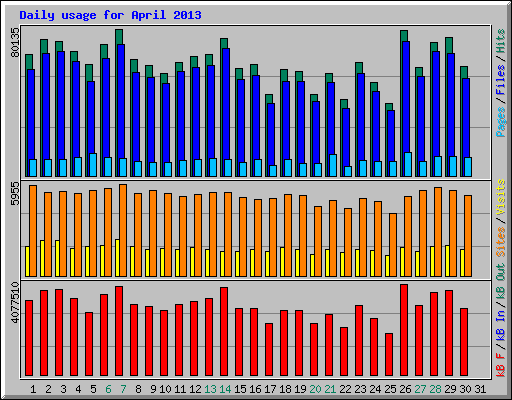The image size is (512, 400).
Task: Click green weekend day 28 label
Action: click(435, 389)
